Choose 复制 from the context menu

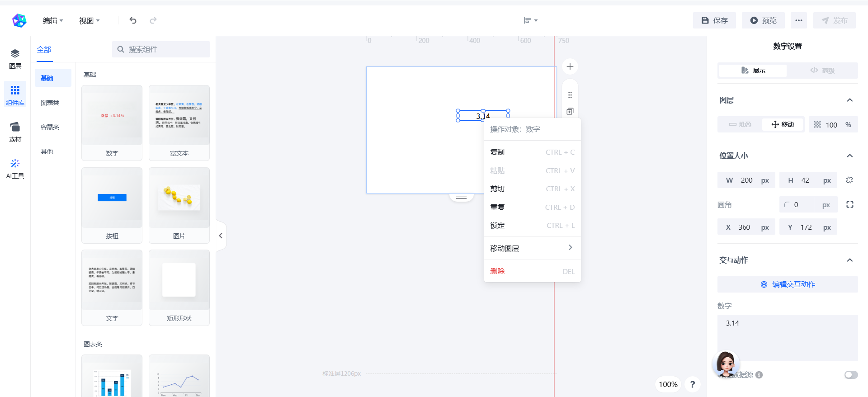(533, 152)
